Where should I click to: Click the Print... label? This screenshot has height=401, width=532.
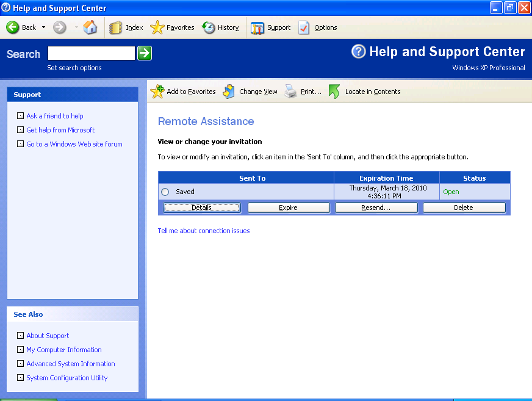[x=311, y=92]
